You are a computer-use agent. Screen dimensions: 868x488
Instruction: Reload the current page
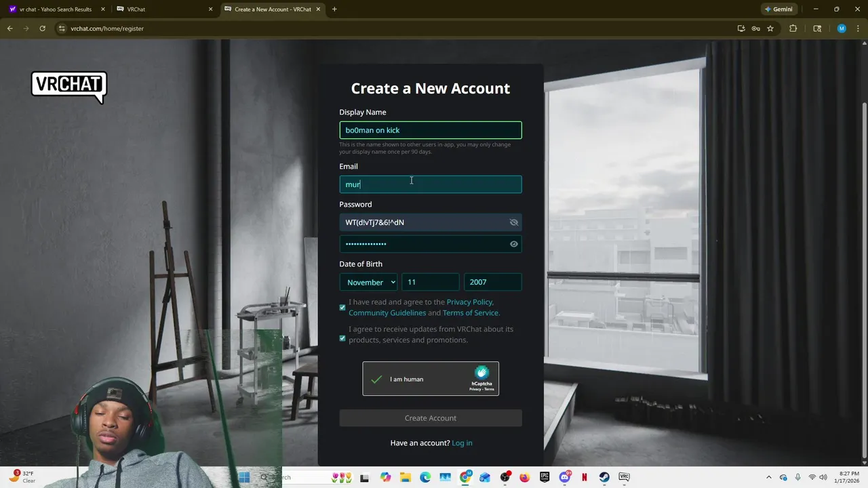coord(43,28)
